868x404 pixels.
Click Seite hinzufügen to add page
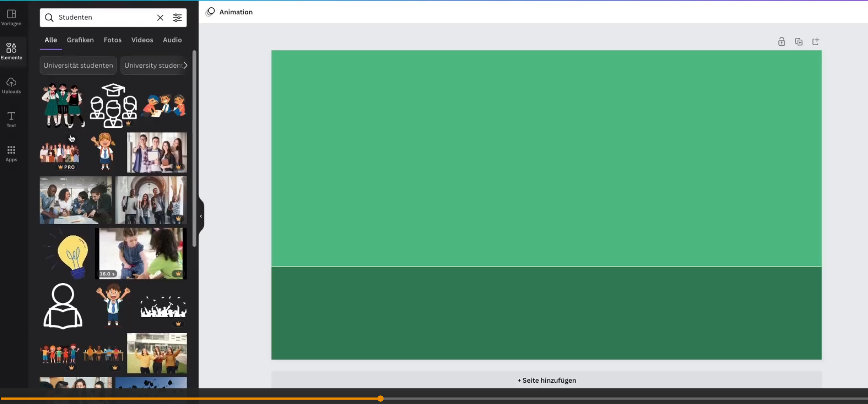point(547,380)
